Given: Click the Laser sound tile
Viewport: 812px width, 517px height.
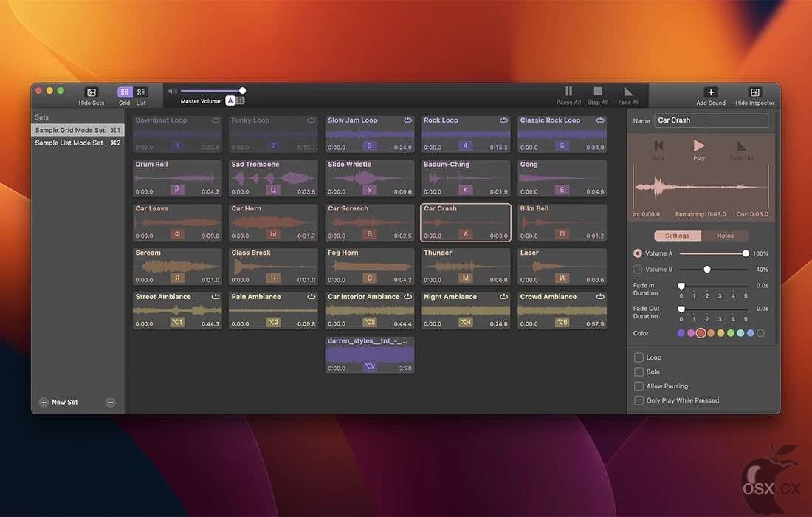Looking at the screenshot, I should click(x=562, y=266).
